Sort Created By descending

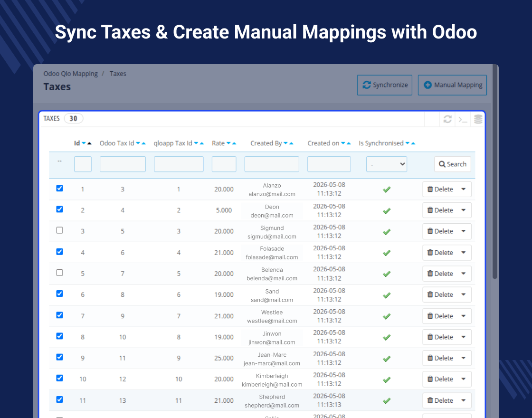coord(285,143)
